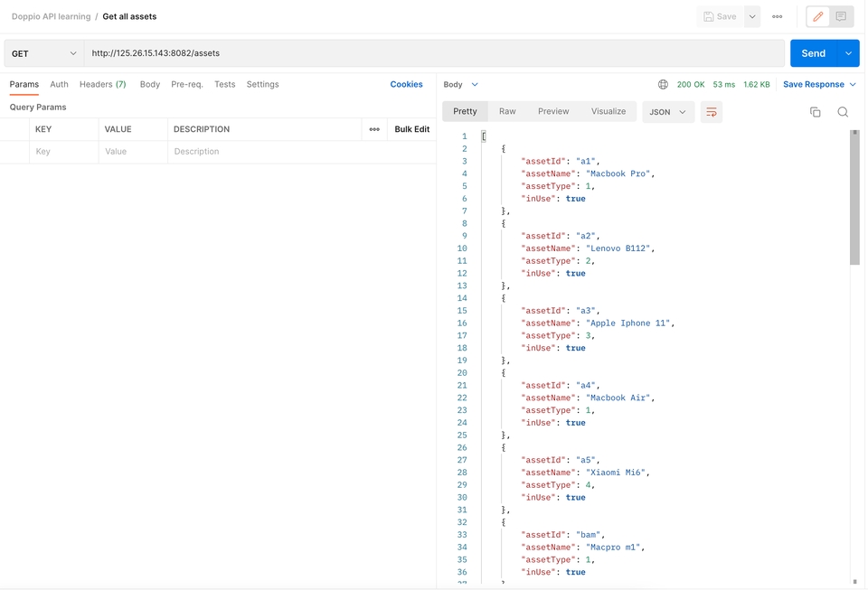Screen dimensions: 868x590
Task: Copy the response body with copy icon
Action: [x=815, y=112]
